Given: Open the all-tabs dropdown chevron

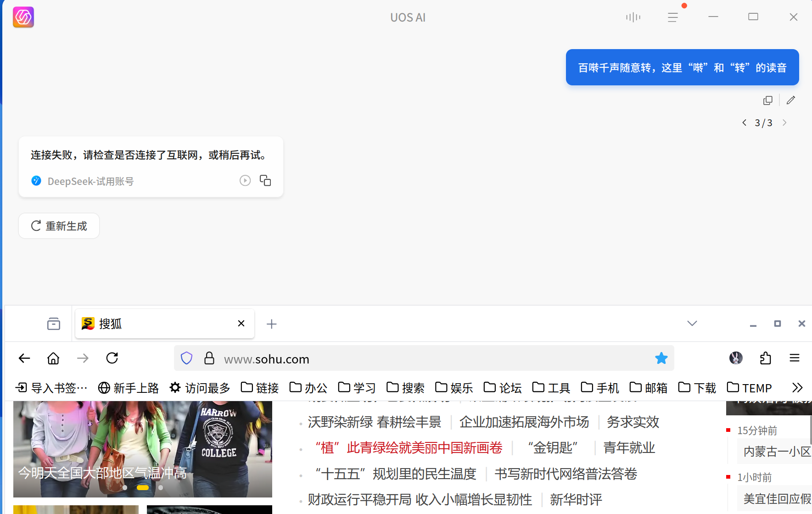Looking at the screenshot, I should 692,323.
